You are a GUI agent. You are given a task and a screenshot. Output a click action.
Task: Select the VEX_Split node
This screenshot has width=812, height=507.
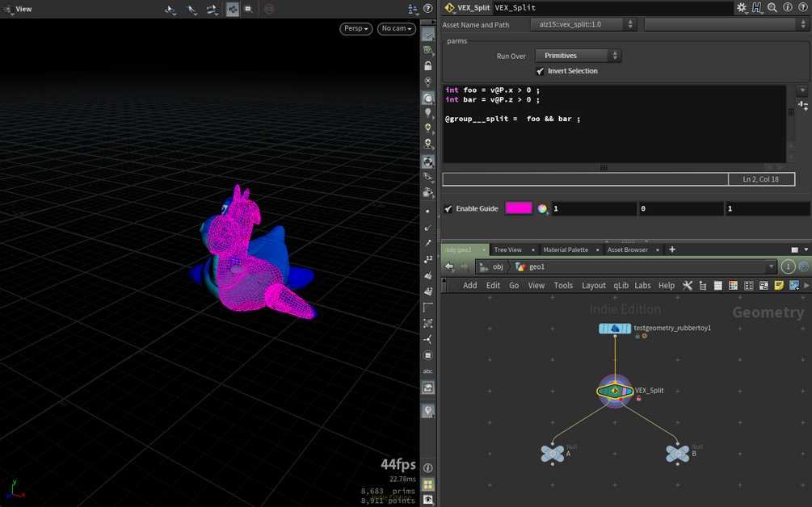[615, 391]
